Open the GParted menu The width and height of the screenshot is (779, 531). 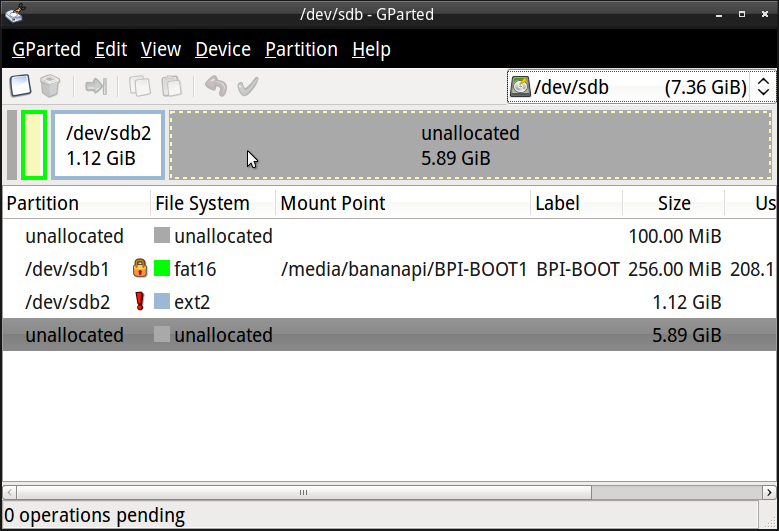47,49
